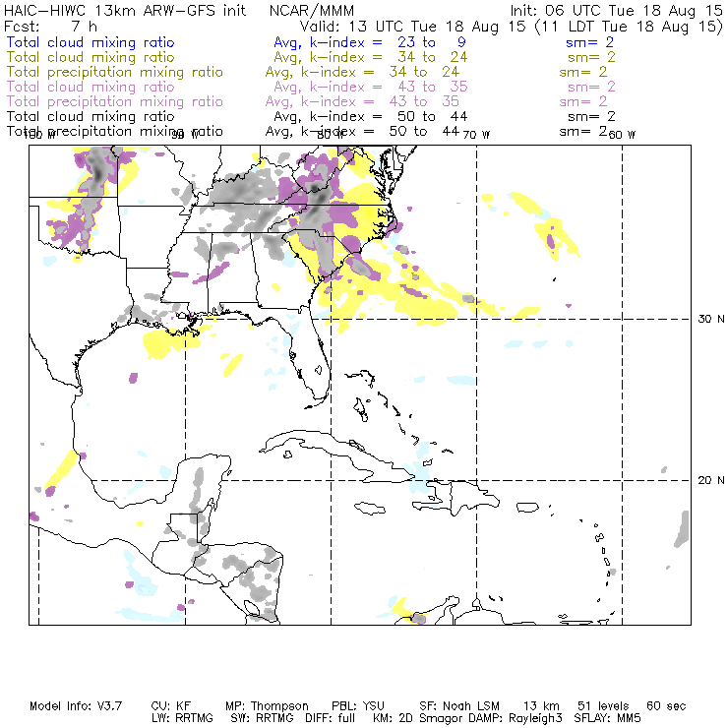Select the 'NCAR/MMM' header text
Screen dimensions: 728x728
point(312,10)
